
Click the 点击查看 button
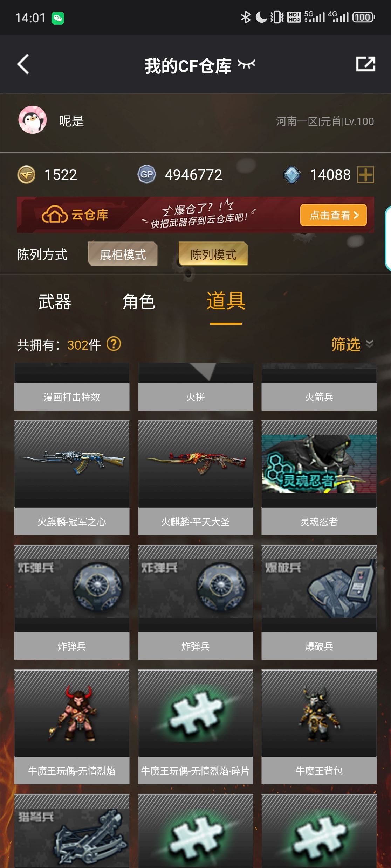point(333,215)
